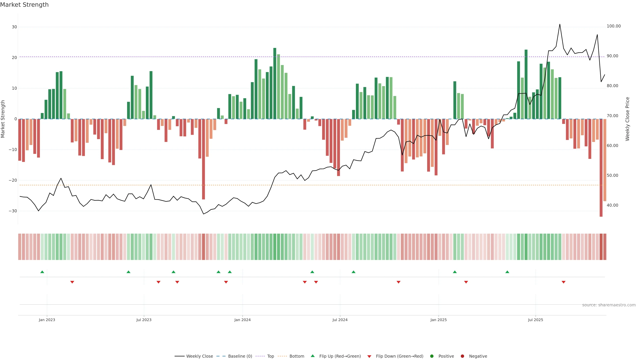
Task: Click the red Negative circle in the legend
Action: pos(462,356)
